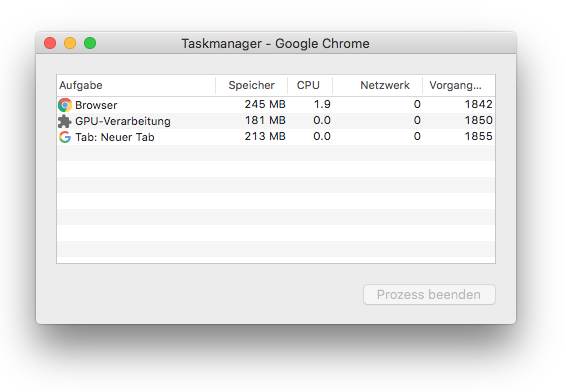The width and height of the screenshot is (566, 392).
Task: Select the GPU-Verarbeitung task row
Action: coord(276,121)
